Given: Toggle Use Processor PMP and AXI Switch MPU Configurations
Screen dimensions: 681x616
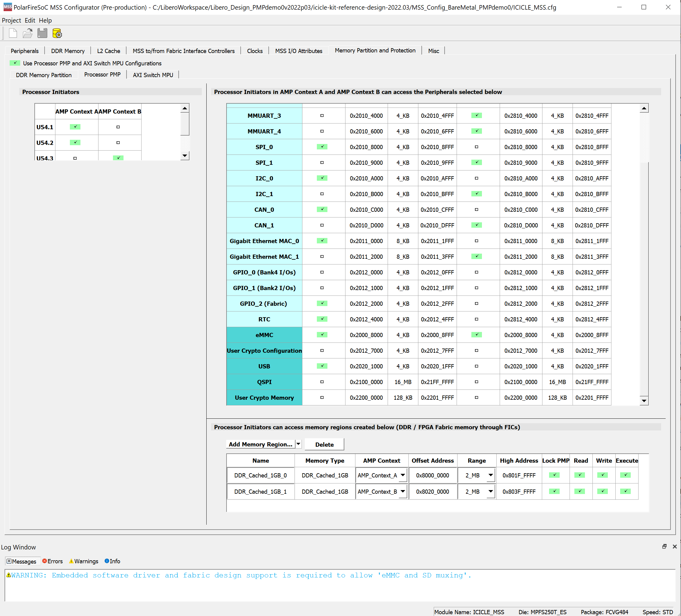Looking at the screenshot, I should pyautogui.click(x=15, y=63).
